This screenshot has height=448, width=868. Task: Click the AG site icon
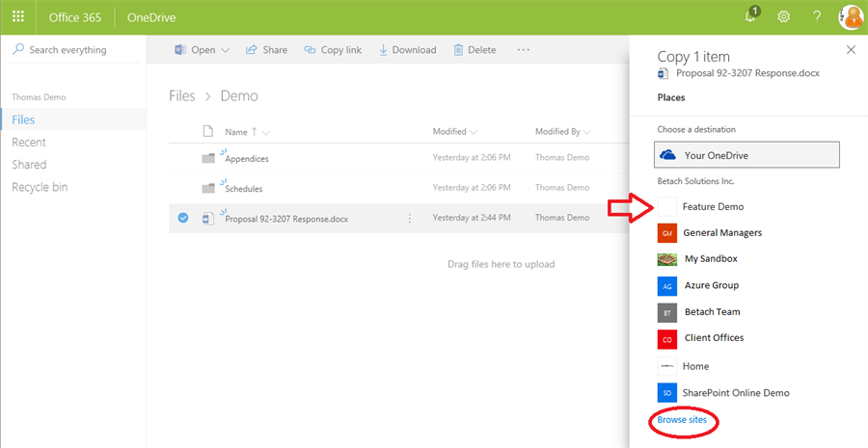[x=667, y=286]
